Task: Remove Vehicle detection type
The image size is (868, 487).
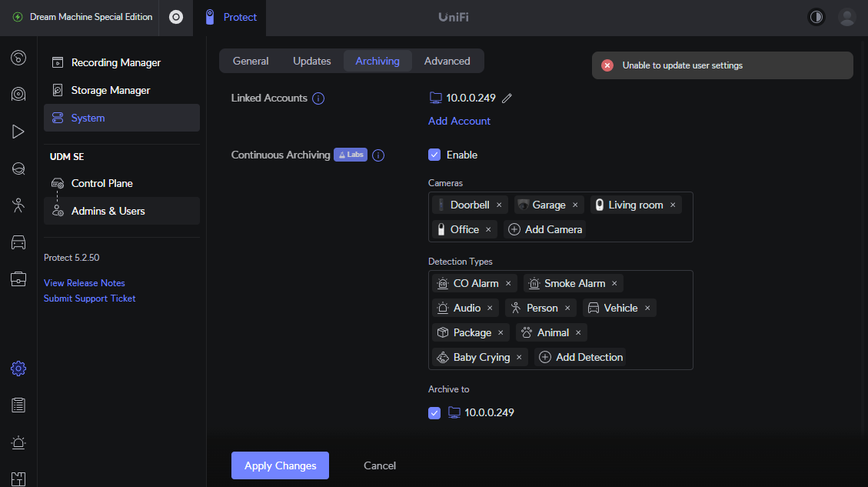Action: coord(647,308)
